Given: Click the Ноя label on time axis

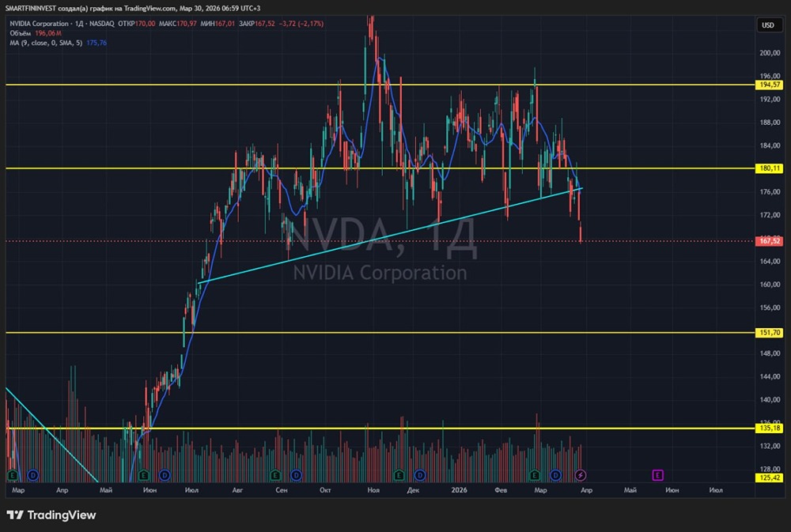Looking at the screenshot, I should click(373, 490).
